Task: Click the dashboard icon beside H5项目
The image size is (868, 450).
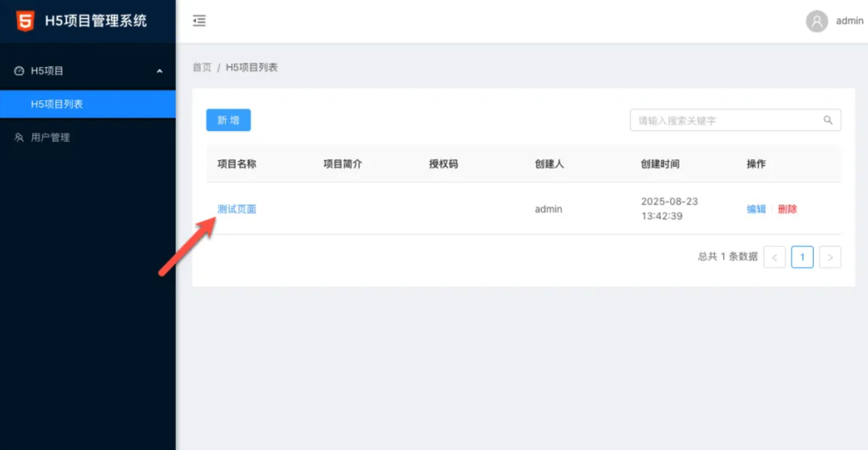Action: pos(19,71)
